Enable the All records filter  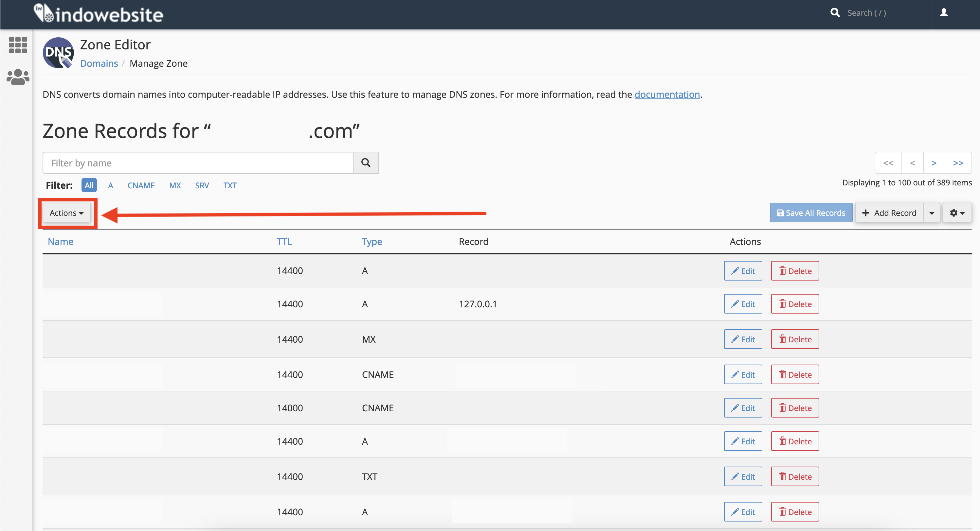point(89,185)
